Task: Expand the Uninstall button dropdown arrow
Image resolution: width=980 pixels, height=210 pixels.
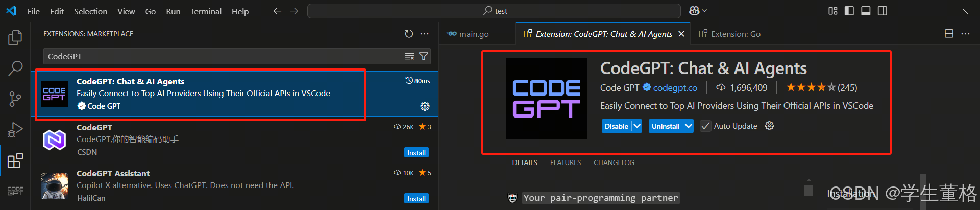Action: (x=688, y=126)
